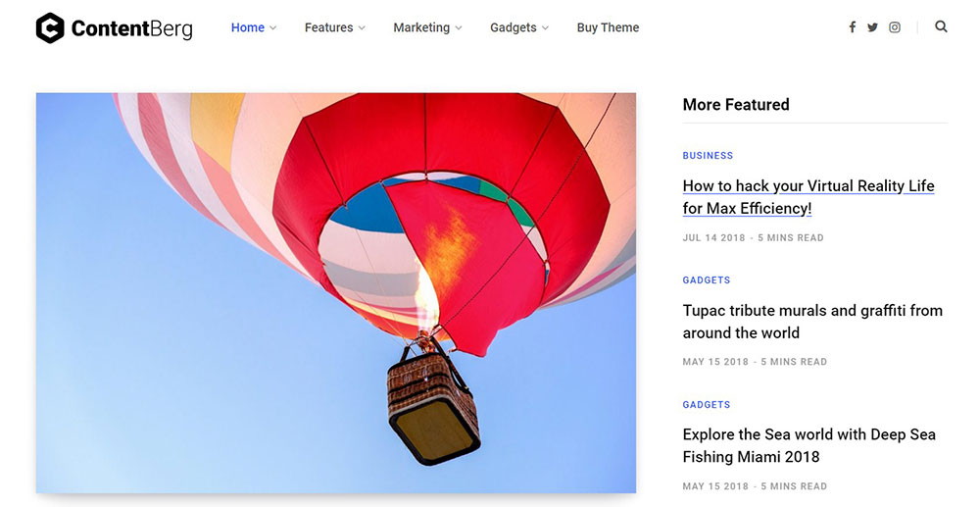This screenshot has height=507, width=980.
Task: Expand the Home menu chevron
Action: tap(272, 28)
